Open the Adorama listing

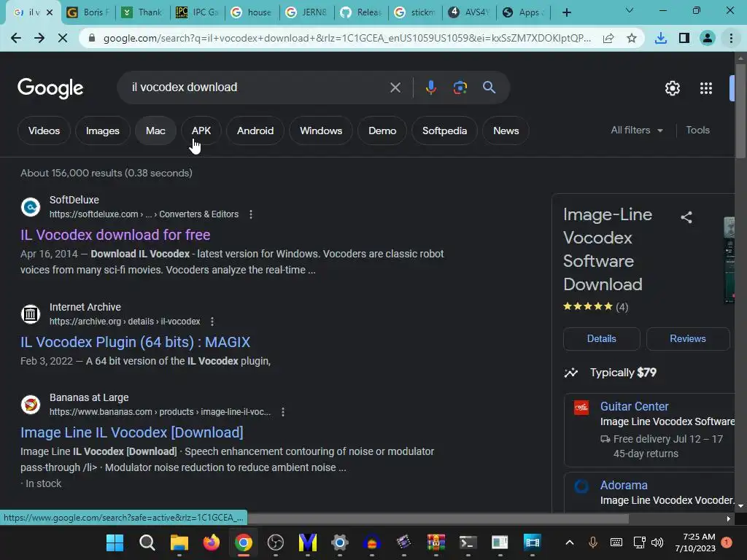pyautogui.click(x=624, y=485)
